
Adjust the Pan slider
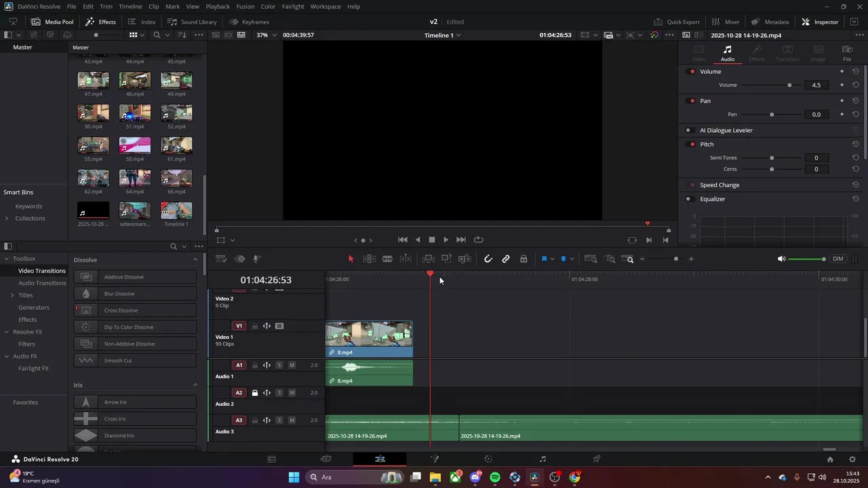tap(772, 115)
